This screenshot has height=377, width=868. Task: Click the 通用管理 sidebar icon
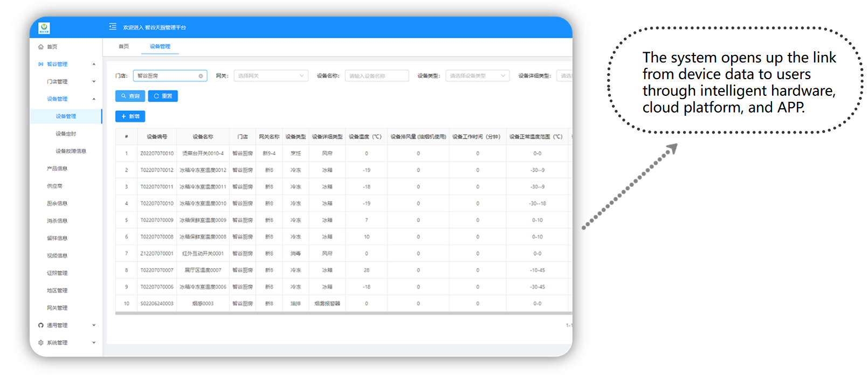pyautogui.click(x=41, y=325)
